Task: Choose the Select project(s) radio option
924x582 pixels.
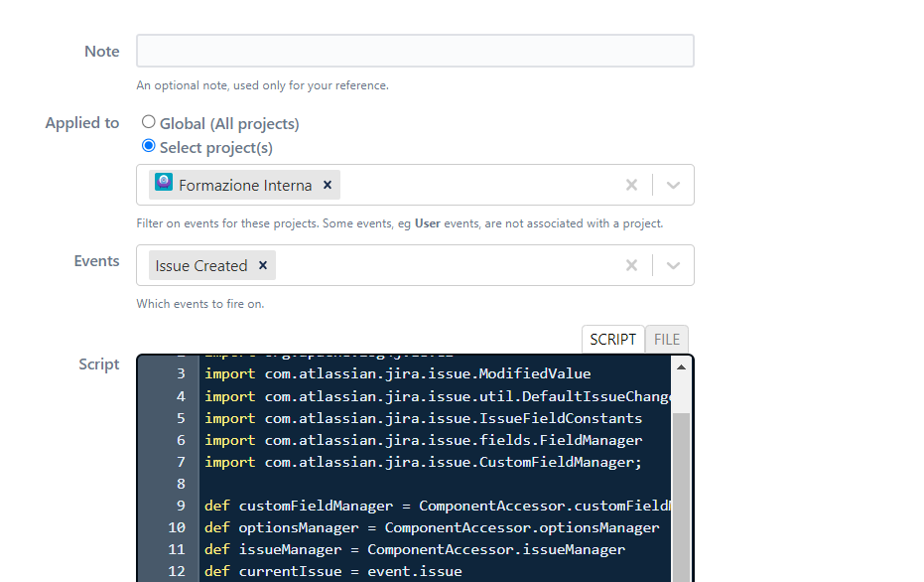Action: point(149,146)
